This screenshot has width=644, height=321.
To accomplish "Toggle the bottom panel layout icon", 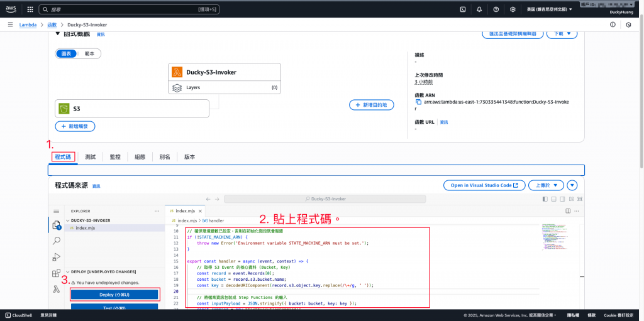I will tap(553, 199).
